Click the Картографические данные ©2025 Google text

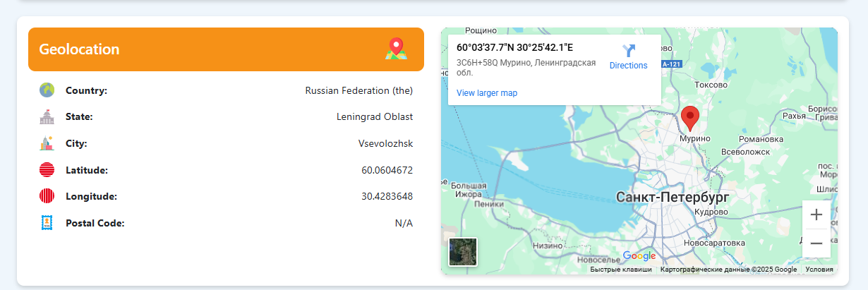point(728,270)
